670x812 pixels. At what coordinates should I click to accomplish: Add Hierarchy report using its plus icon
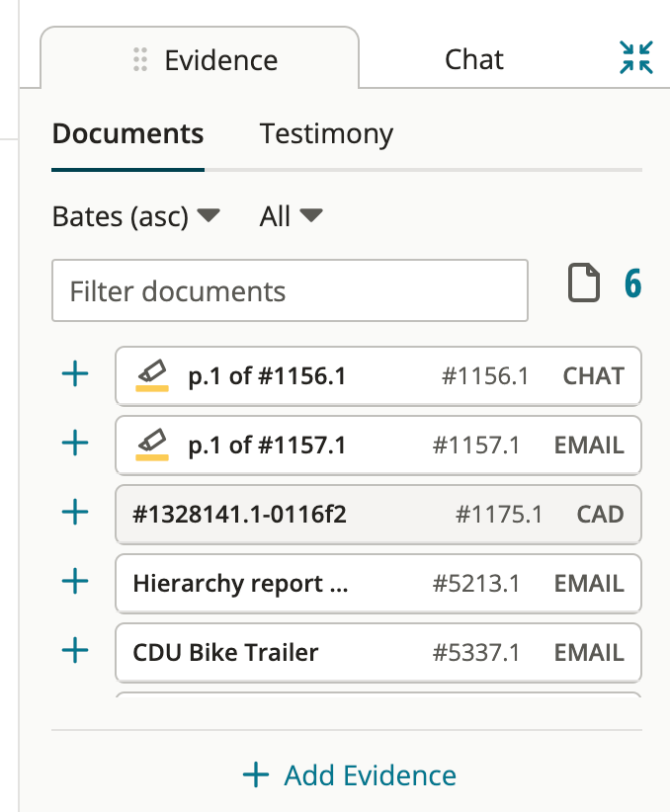point(75,581)
